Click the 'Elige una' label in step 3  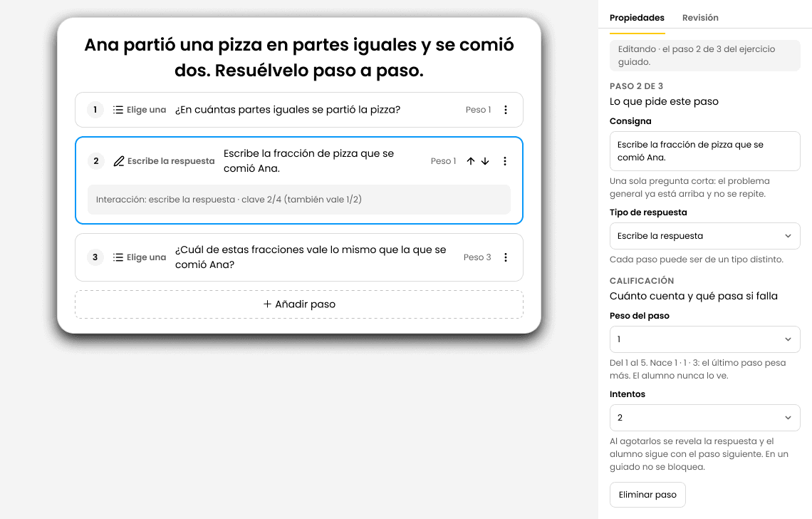click(147, 257)
